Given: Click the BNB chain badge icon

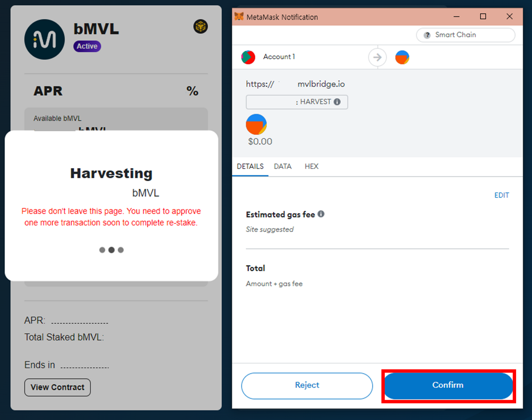Looking at the screenshot, I should [201, 26].
